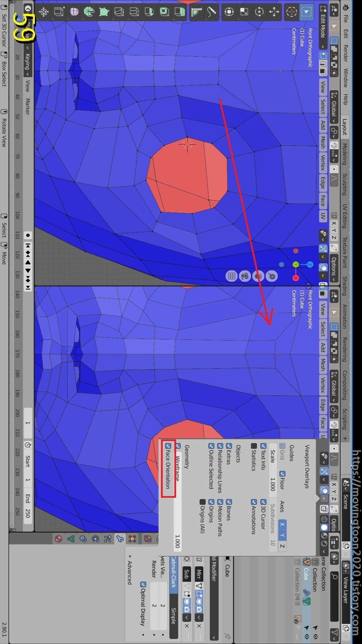Select the Bevel tool

[x=149, y=12]
